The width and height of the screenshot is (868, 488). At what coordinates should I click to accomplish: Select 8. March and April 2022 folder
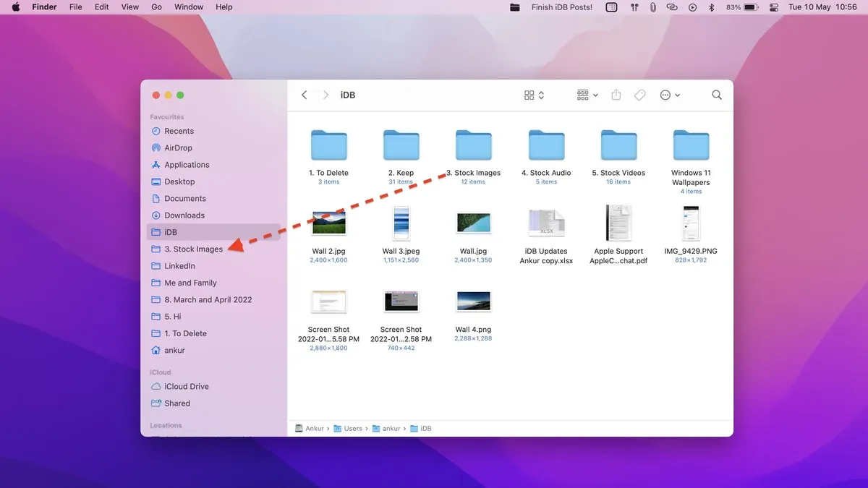[x=213, y=299]
